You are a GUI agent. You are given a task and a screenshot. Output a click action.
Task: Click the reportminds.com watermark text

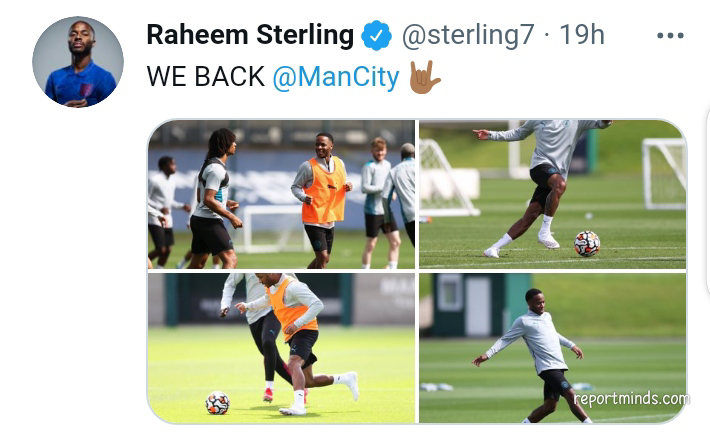[632, 399]
